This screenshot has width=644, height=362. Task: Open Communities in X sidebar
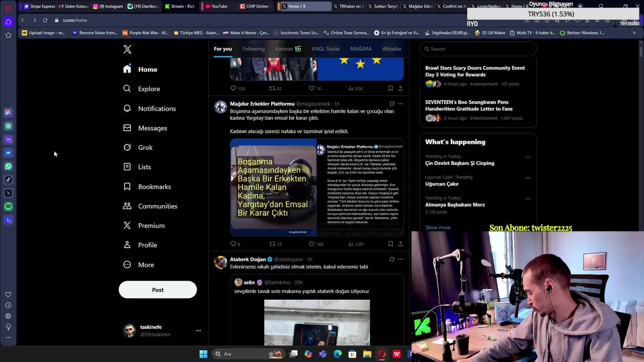(150, 206)
